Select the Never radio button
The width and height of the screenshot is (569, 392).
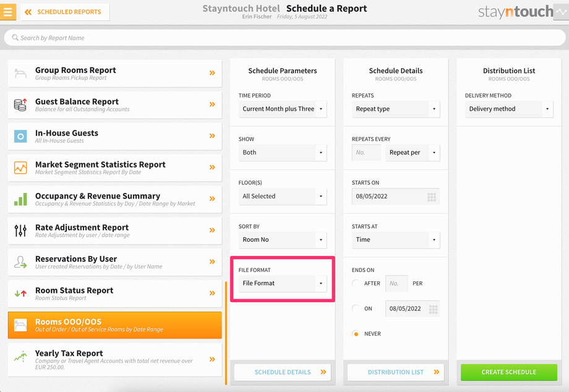click(356, 334)
